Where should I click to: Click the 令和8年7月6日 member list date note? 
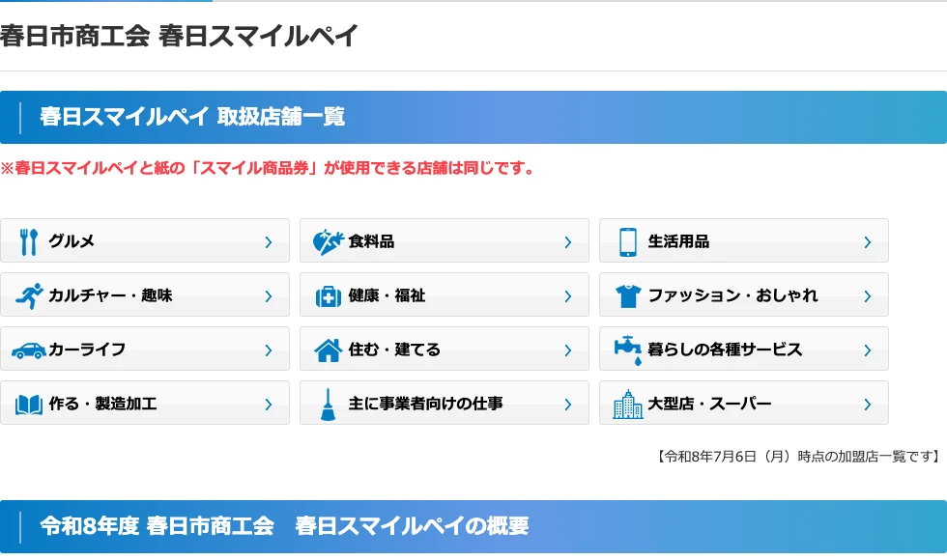coord(798,457)
